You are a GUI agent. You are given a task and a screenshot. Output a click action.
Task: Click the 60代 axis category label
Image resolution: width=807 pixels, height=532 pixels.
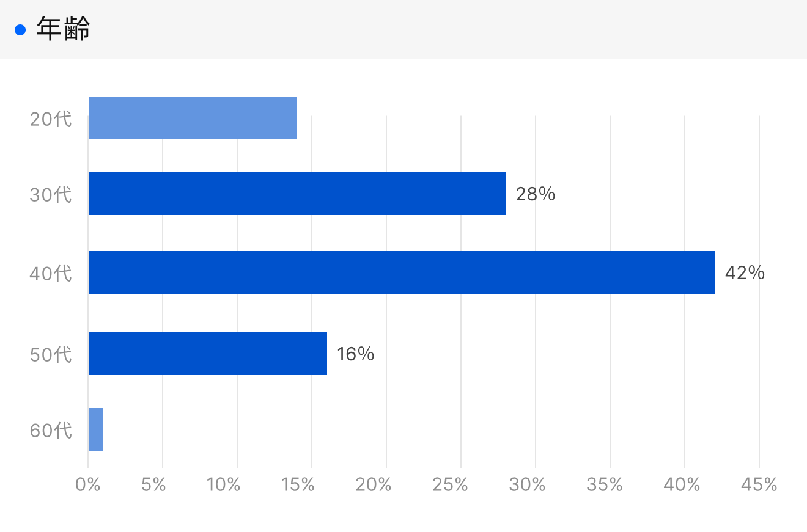point(51,431)
